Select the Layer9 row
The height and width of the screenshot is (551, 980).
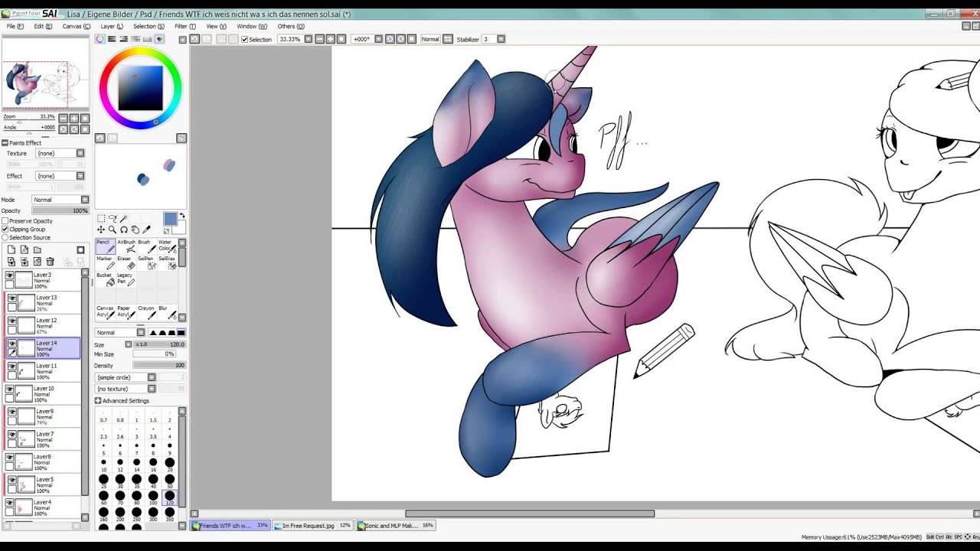43,416
